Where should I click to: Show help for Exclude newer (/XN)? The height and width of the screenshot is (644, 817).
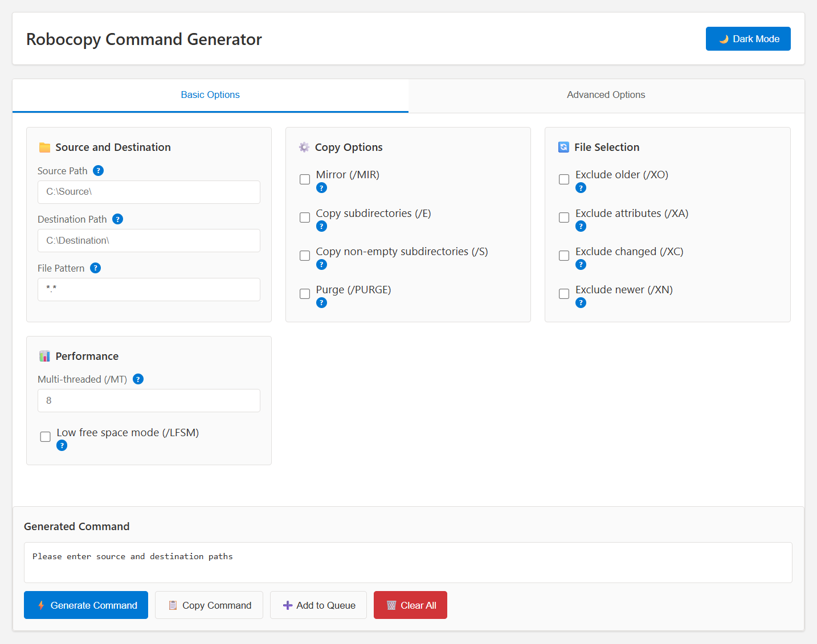581,302
